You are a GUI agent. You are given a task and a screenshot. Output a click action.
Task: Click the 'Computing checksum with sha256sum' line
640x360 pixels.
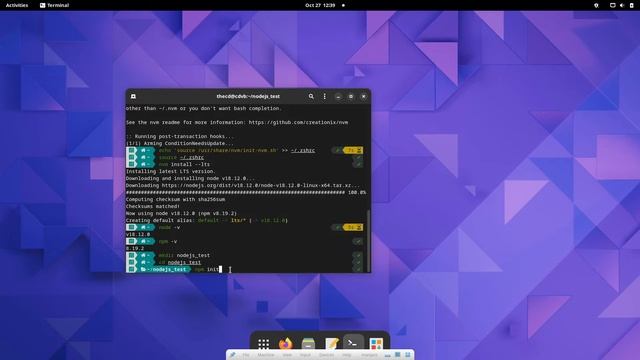point(176,199)
